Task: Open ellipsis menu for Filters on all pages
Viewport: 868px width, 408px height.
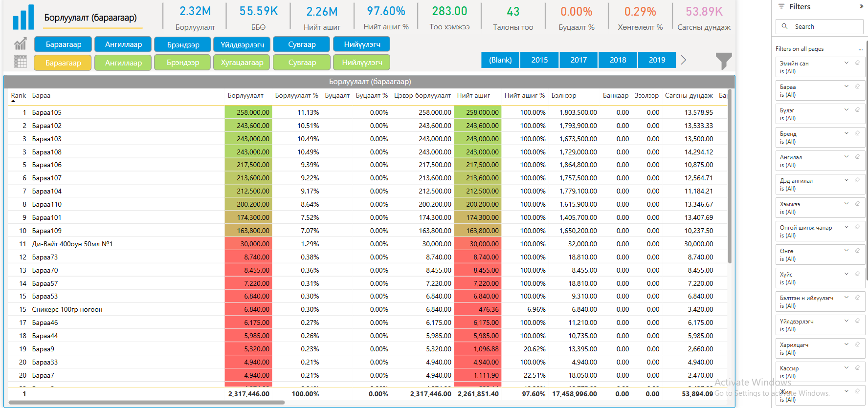Action: [x=861, y=49]
